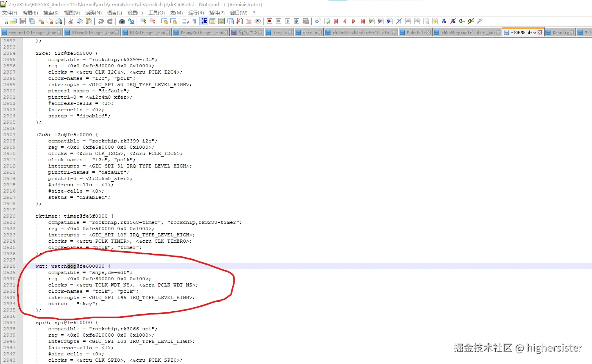Jump to last with red skip-forward icon
Screen dimensions: 592x364
(363, 21)
